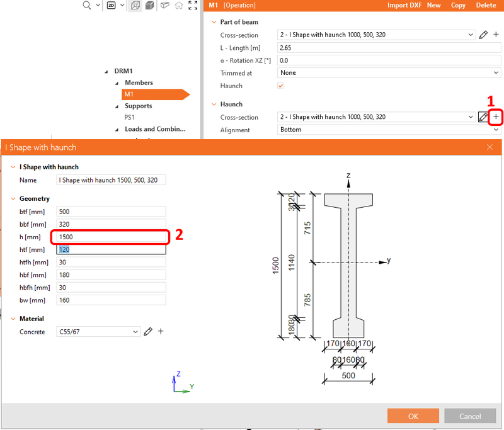The width and height of the screenshot is (504, 430).
Task: Click the htfh input field
Action: pyautogui.click(x=111, y=262)
